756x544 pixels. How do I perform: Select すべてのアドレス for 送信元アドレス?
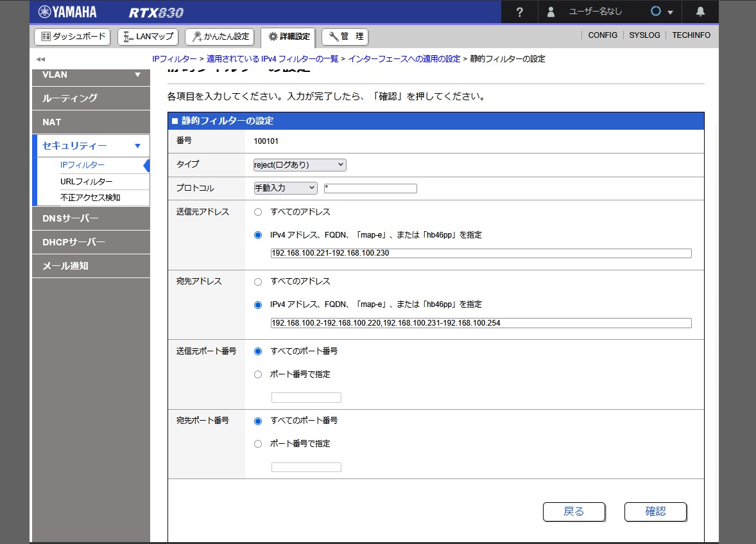[x=258, y=212]
